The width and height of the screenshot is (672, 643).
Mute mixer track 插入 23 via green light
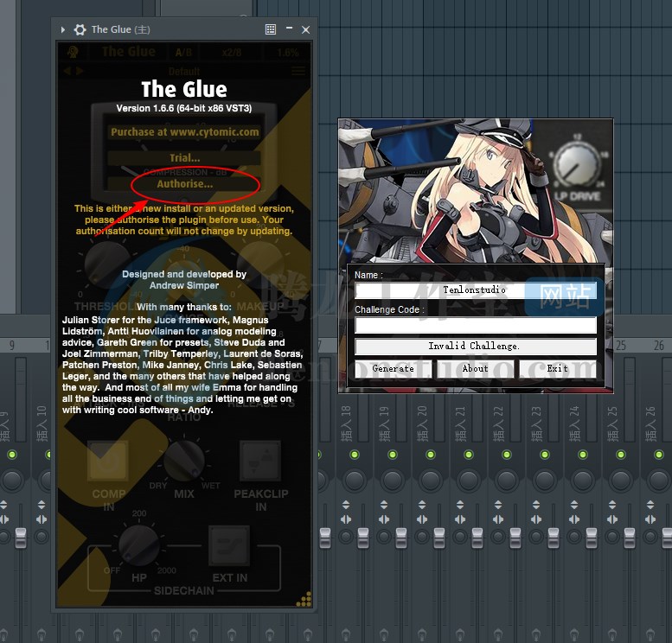pyautogui.click(x=545, y=455)
